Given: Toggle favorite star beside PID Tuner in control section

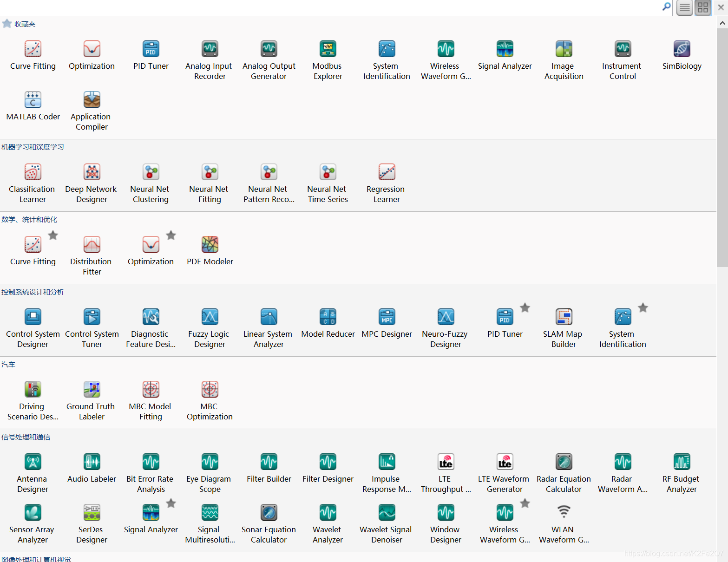Looking at the screenshot, I should pos(525,307).
